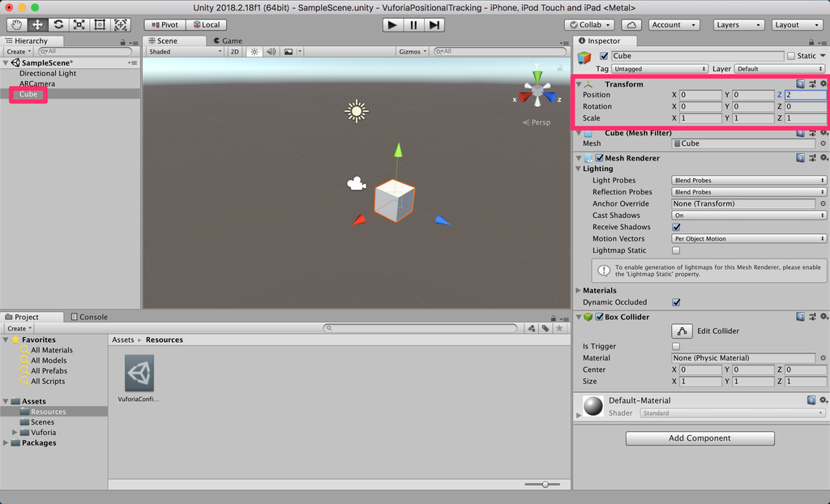Toggle Receive Shadows checkbox

[x=676, y=227]
